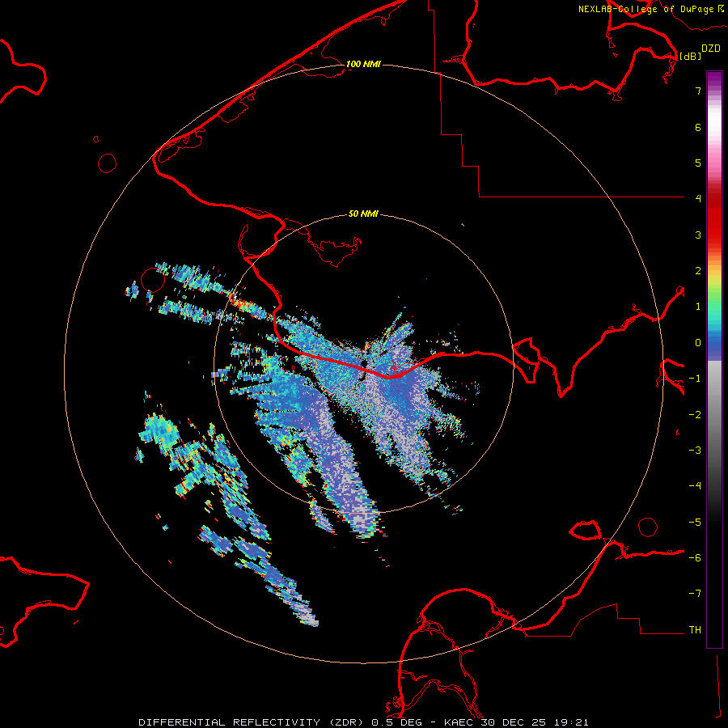Click the 50 NMI range ring label
This screenshot has height=728, width=728.
[x=363, y=214]
